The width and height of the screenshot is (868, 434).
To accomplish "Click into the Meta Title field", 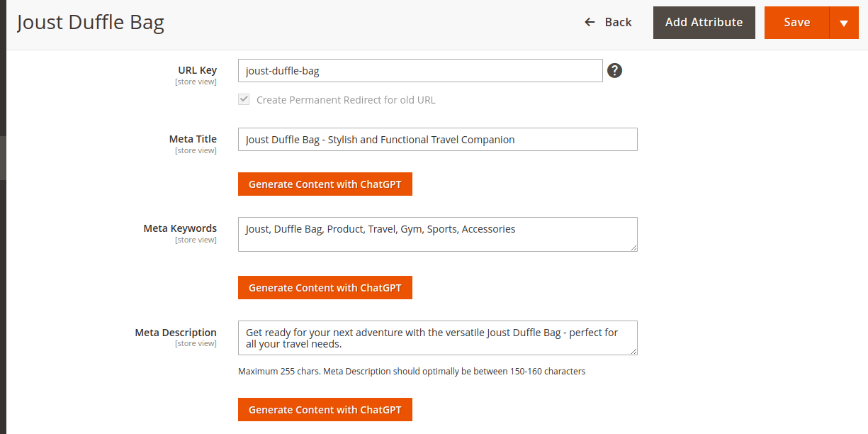I will (437, 140).
